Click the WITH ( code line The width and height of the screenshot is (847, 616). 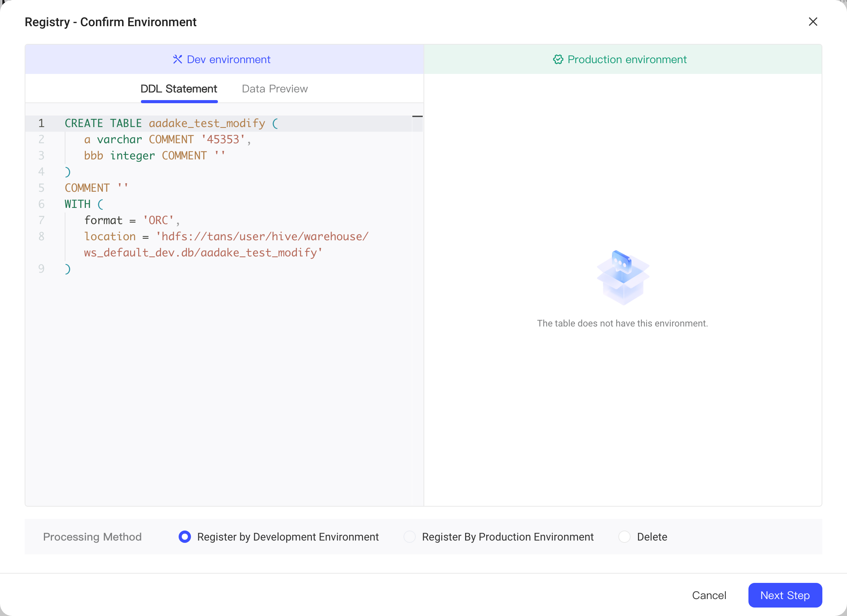coord(84,204)
